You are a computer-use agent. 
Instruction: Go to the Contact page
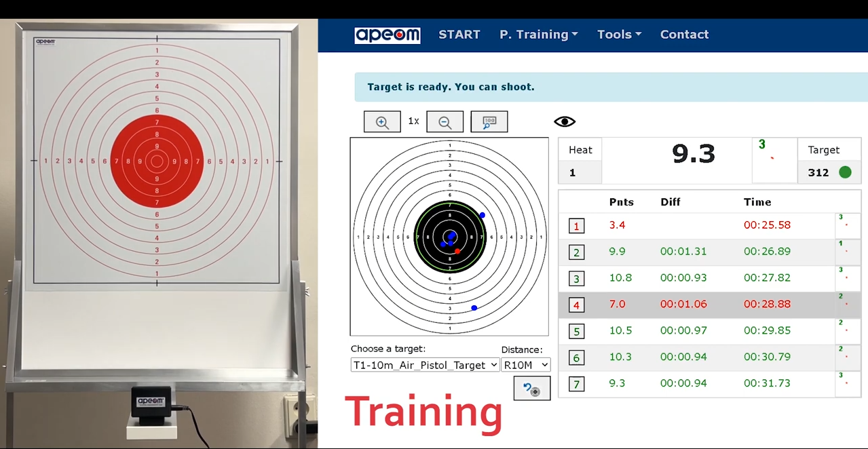click(x=684, y=35)
